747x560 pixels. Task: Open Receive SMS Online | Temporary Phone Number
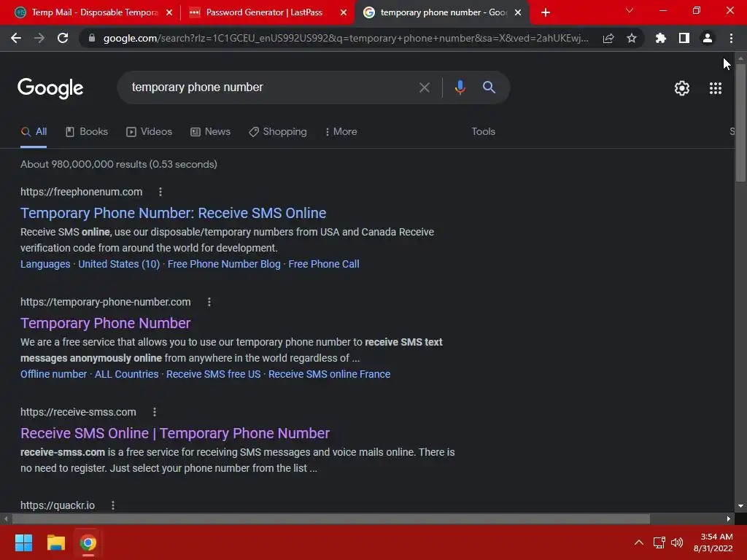(x=175, y=433)
